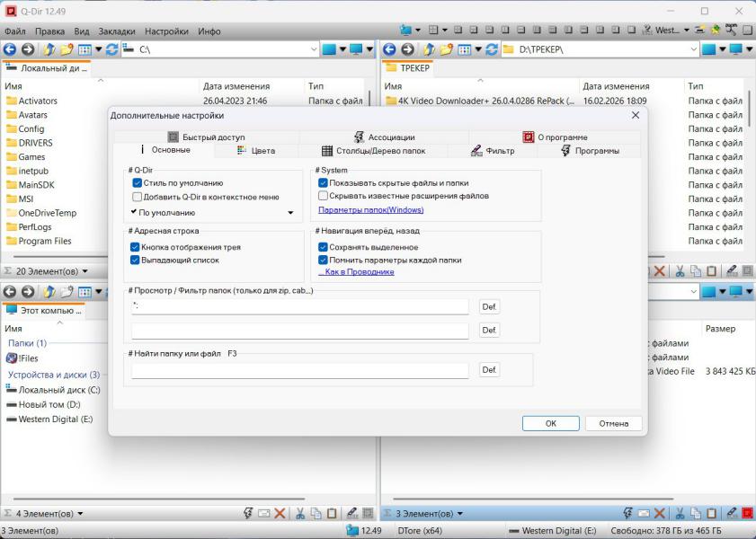Click the Back arrow in the C:\ pane

pyautogui.click(x=10, y=49)
